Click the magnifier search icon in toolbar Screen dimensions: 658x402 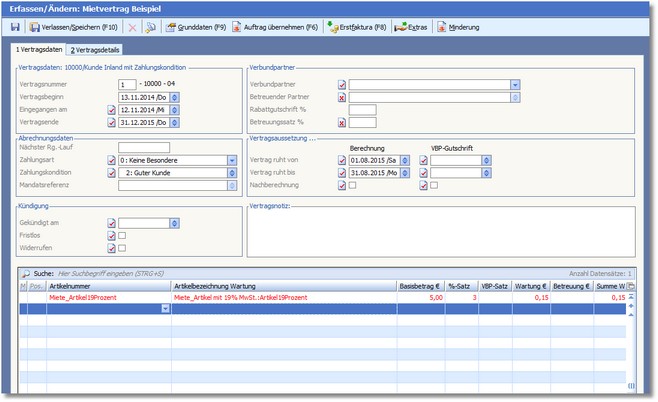click(x=150, y=27)
